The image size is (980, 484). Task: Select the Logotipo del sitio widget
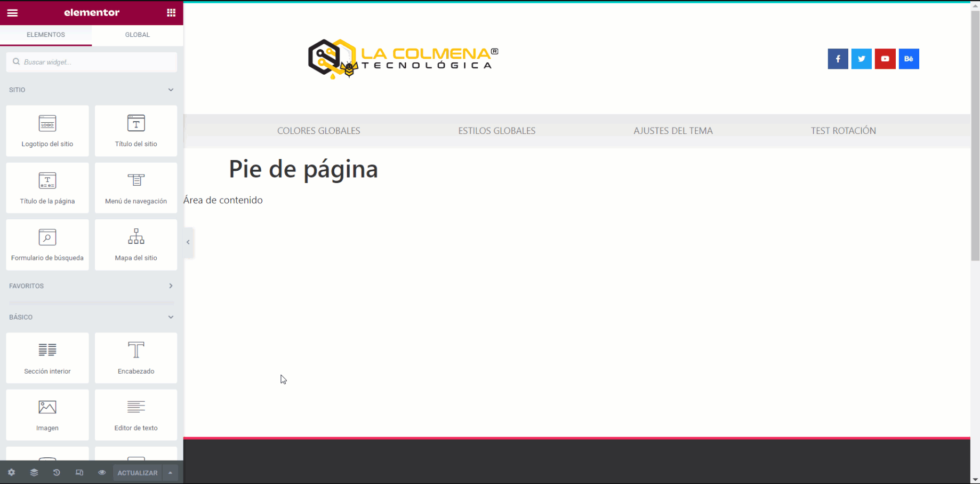(47, 131)
